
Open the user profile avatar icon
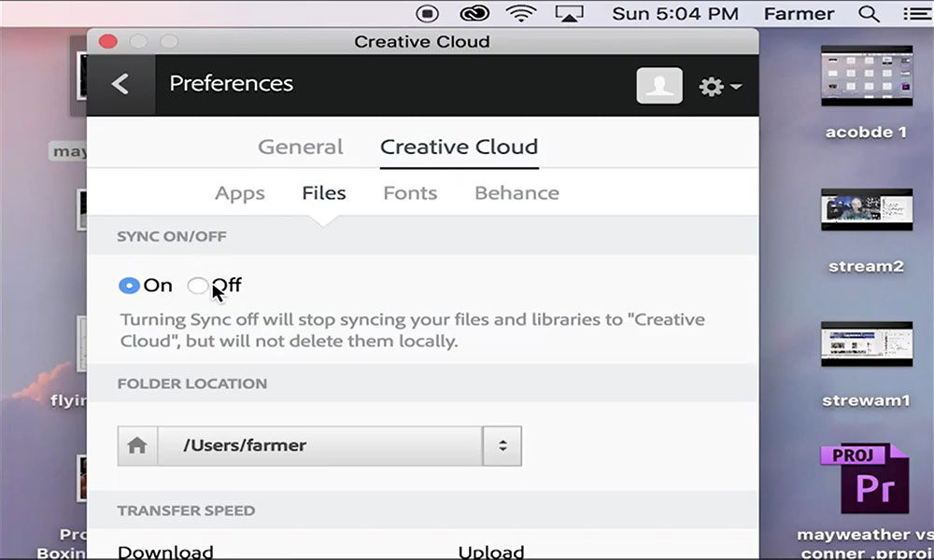click(x=658, y=86)
